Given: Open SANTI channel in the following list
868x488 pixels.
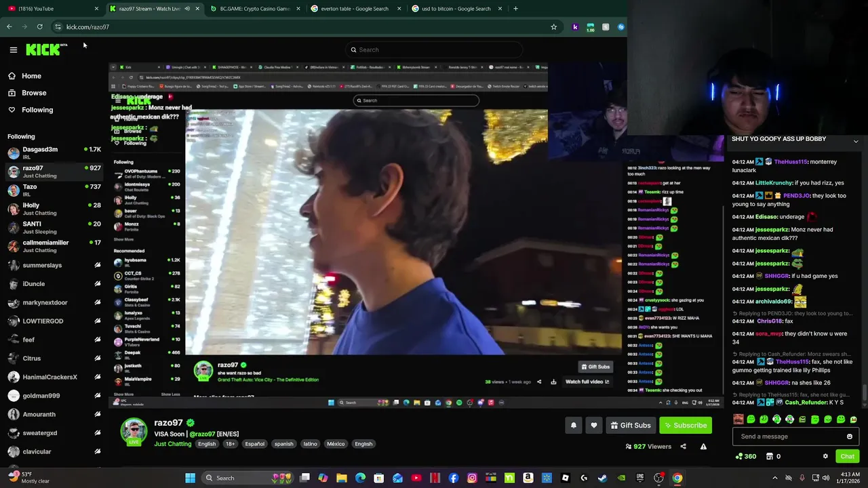Looking at the screenshot, I should point(54,227).
